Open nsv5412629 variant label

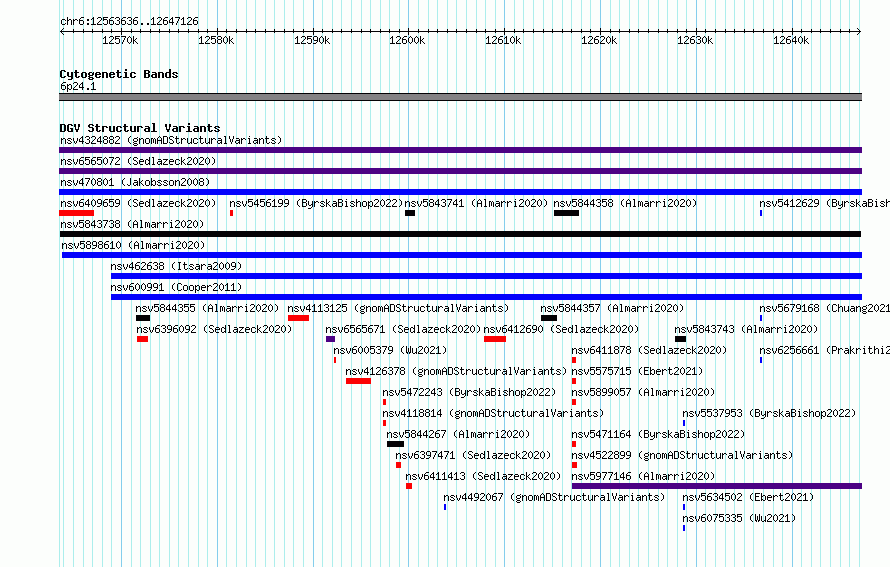(x=825, y=203)
